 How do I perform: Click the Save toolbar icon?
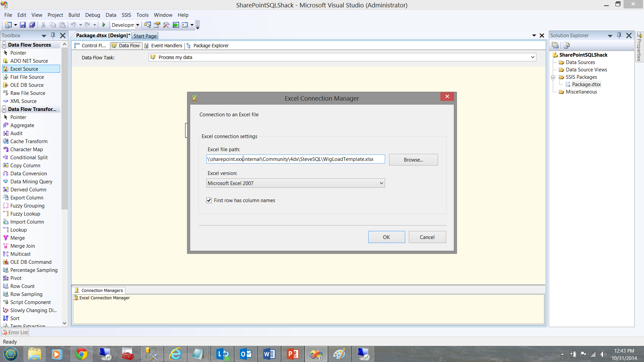click(22, 25)
